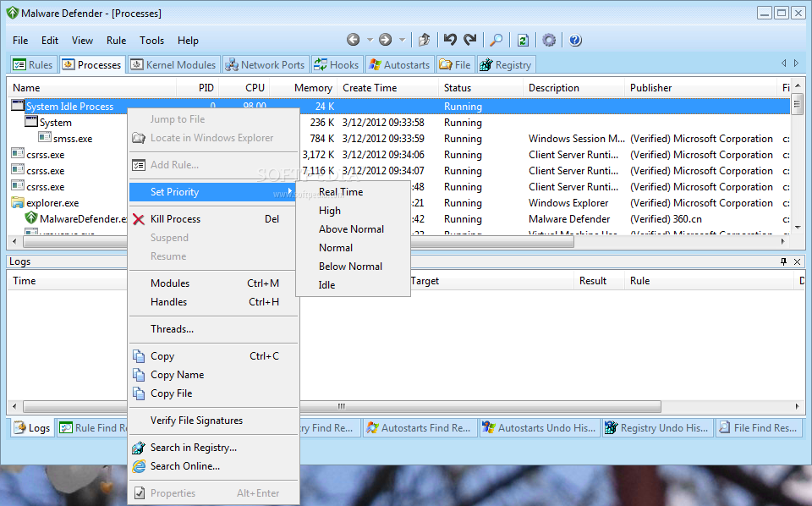This screenshot has width=812, height=506.
Task: Open the Back history dropdown arrow
Action: click(x=370, y=40)
